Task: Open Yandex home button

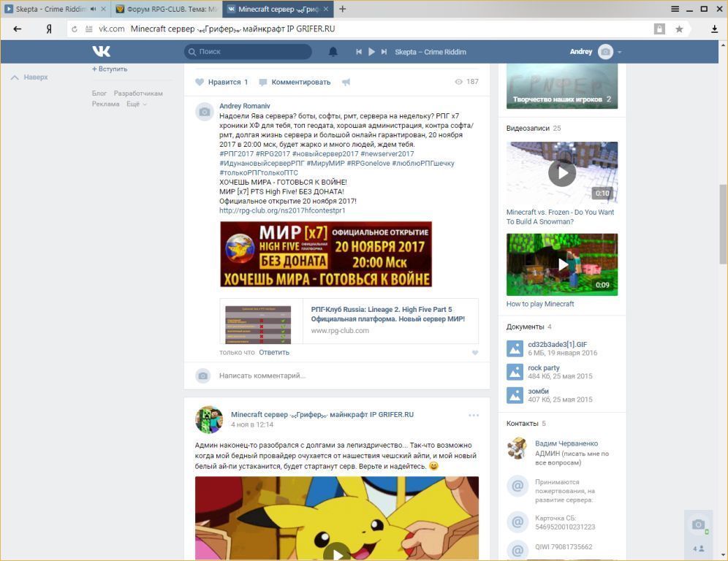Action: pos(49,28)
